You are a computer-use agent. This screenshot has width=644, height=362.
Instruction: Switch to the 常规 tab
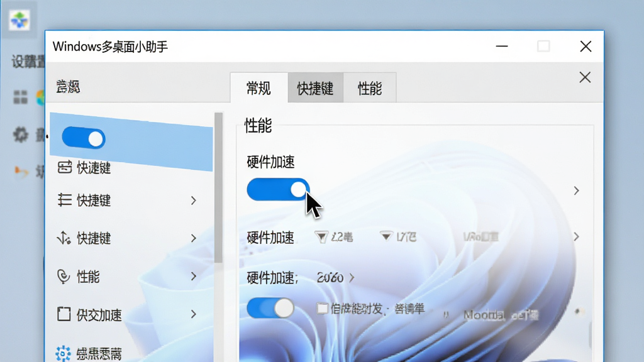coord(258,88)
